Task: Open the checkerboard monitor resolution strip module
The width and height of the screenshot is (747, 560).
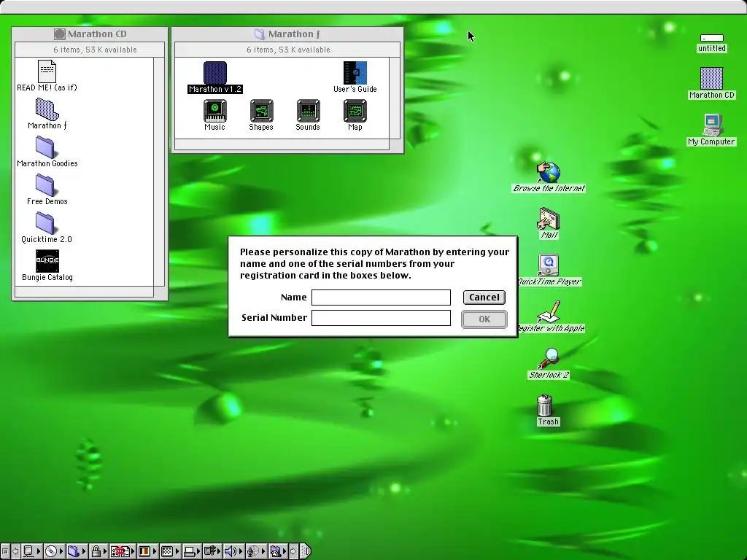Action: coord(170,551)
